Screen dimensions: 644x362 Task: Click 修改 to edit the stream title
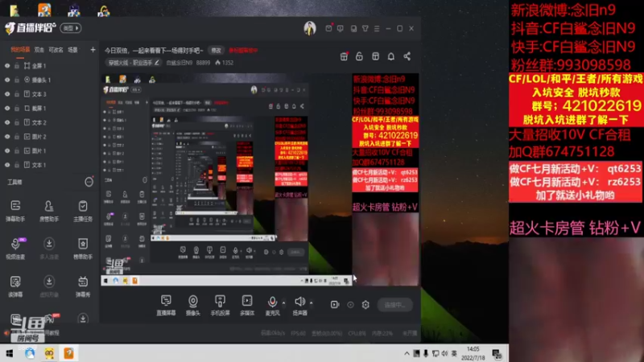pyautogui.click(x=216, y=51)
